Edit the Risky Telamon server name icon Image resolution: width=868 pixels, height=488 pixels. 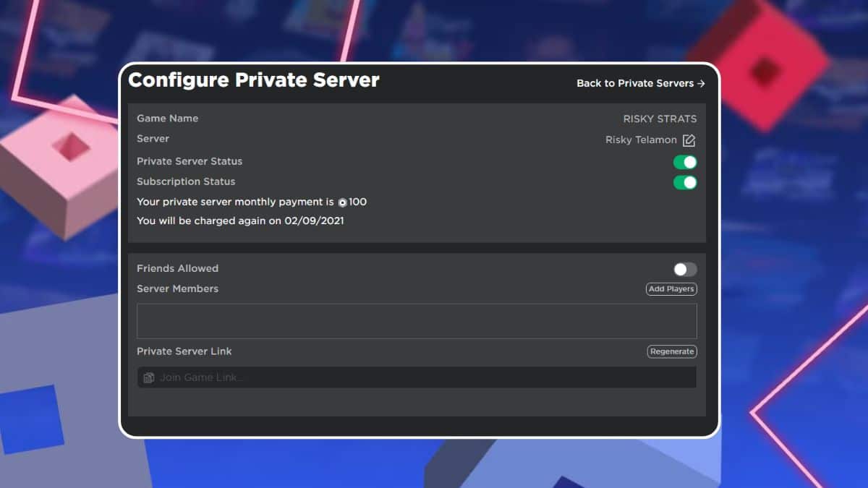tap(689, 140)
